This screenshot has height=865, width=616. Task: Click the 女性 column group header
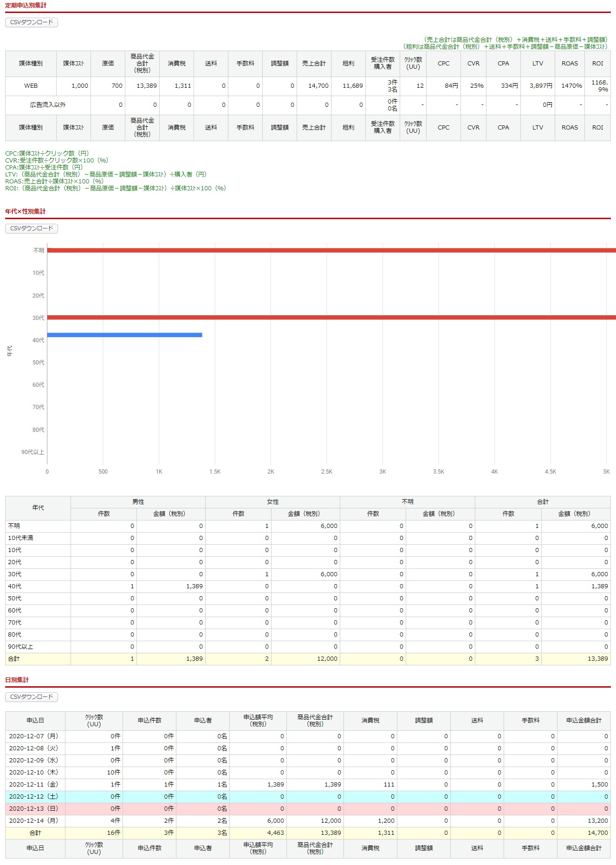pyautogui.click(x=273, y=502)
